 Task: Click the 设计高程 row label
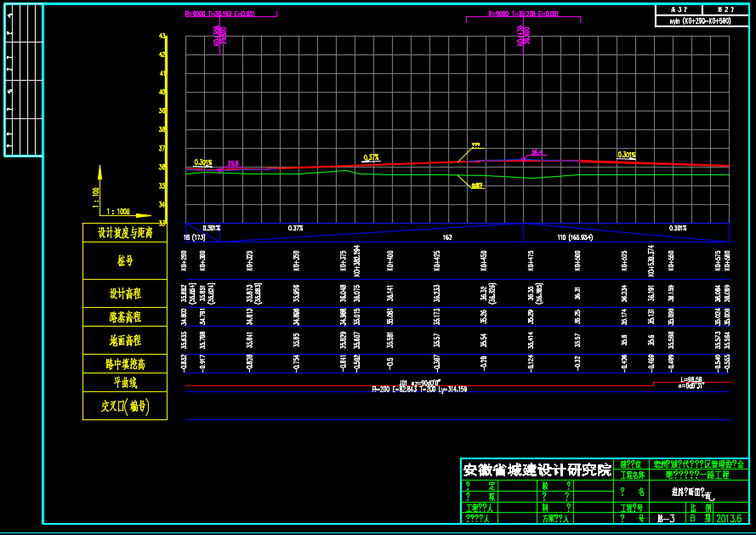[125, 293]
